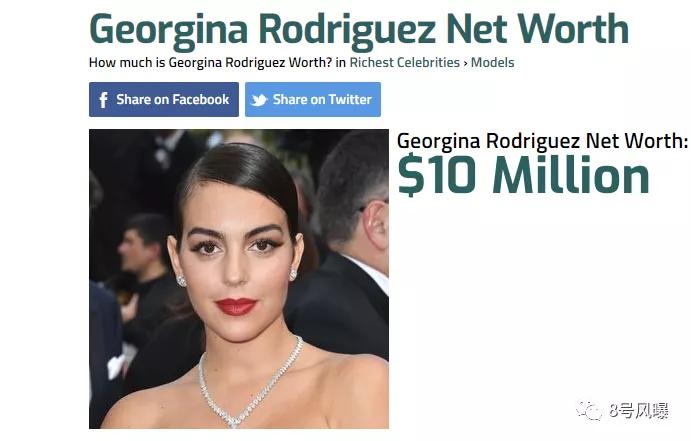Click the Facebook f logo icon

coord(103,100)
